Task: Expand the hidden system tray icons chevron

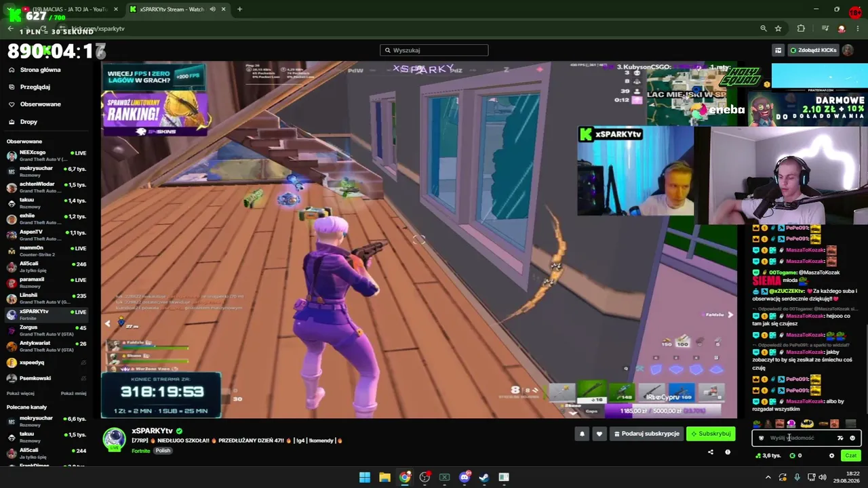Action: (x=768, y=477)
